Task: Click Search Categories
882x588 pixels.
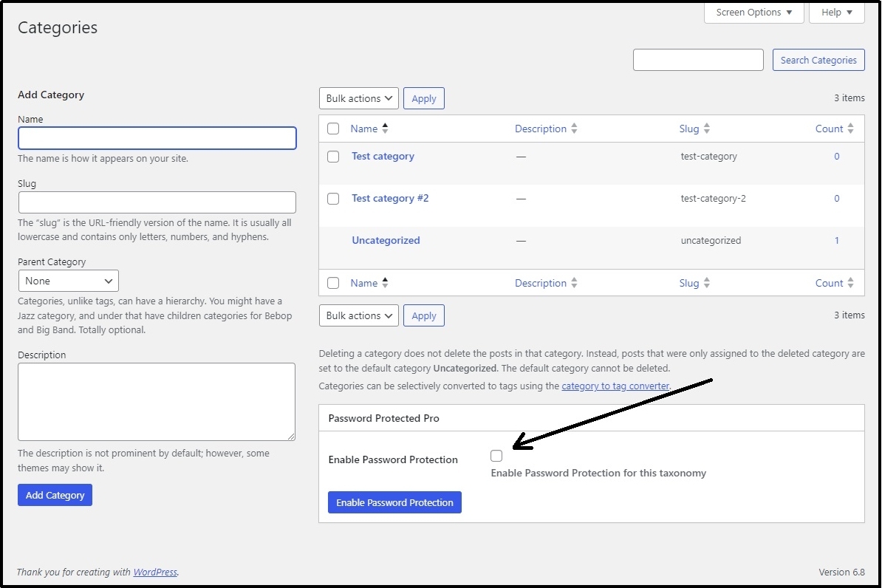Action: tap(818, 60)
